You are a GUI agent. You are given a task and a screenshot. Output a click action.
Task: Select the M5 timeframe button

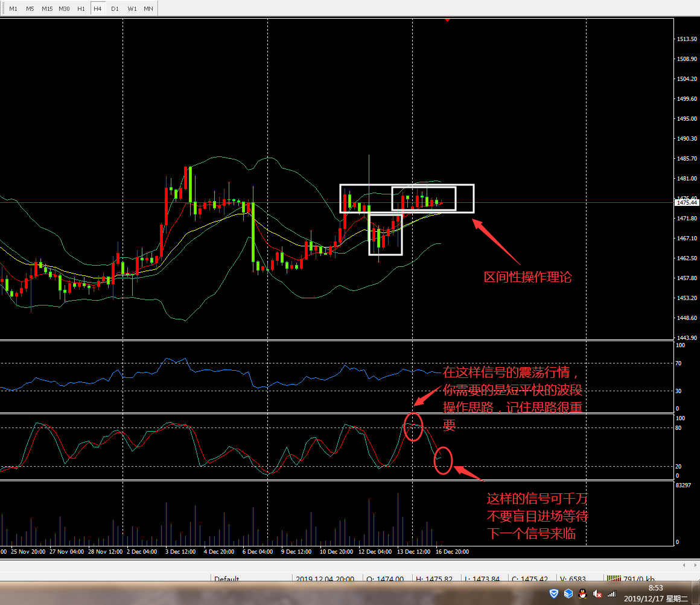point(30,9)
